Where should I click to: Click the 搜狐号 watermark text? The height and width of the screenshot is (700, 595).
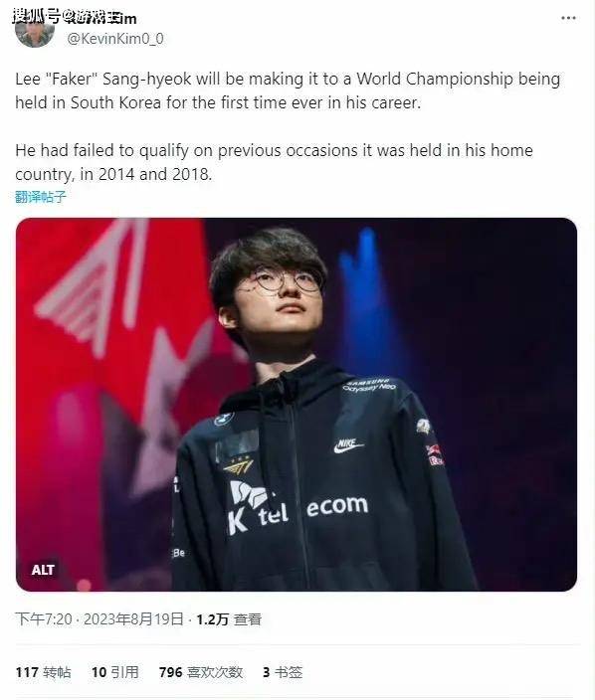pos(36,17)
